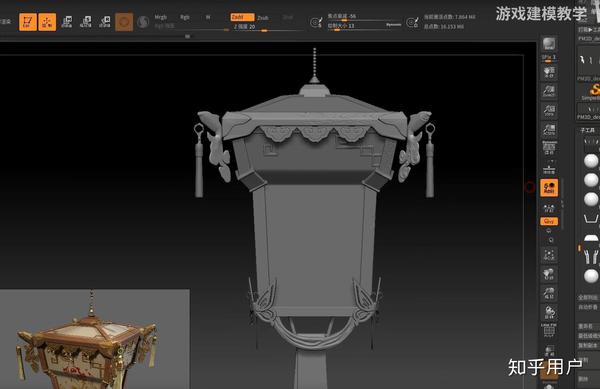Select the Rotate transform icon
Screen dimensions: 600x389
105,22
